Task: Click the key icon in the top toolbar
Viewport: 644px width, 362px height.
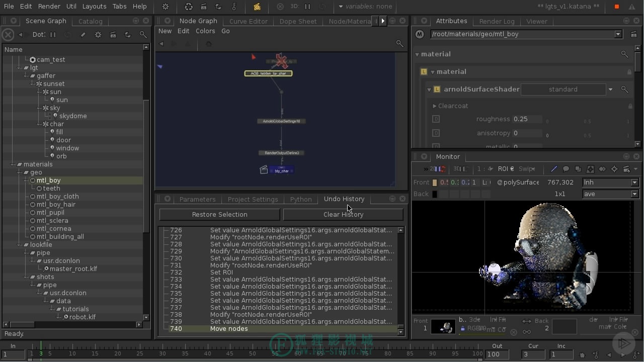Action: click(x=234, y=7)
